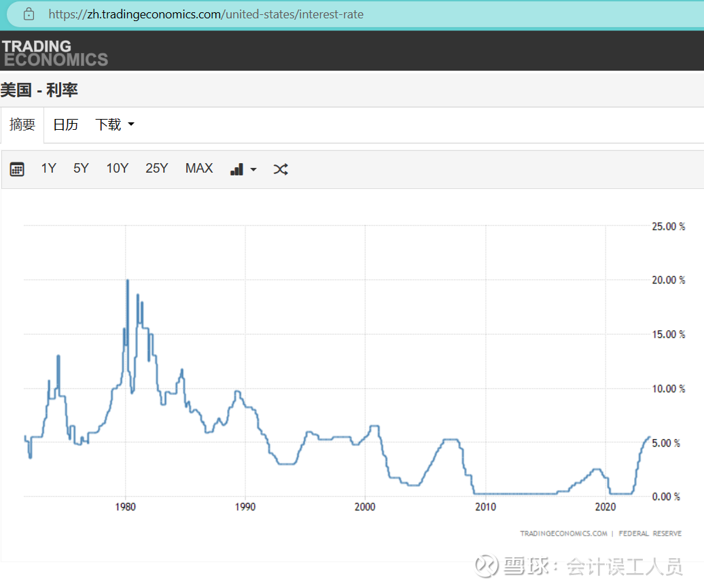This screenshot has height=588, width=704.
Task: Click the 美国 - 利率 page heading
Action: coord(40,90)
